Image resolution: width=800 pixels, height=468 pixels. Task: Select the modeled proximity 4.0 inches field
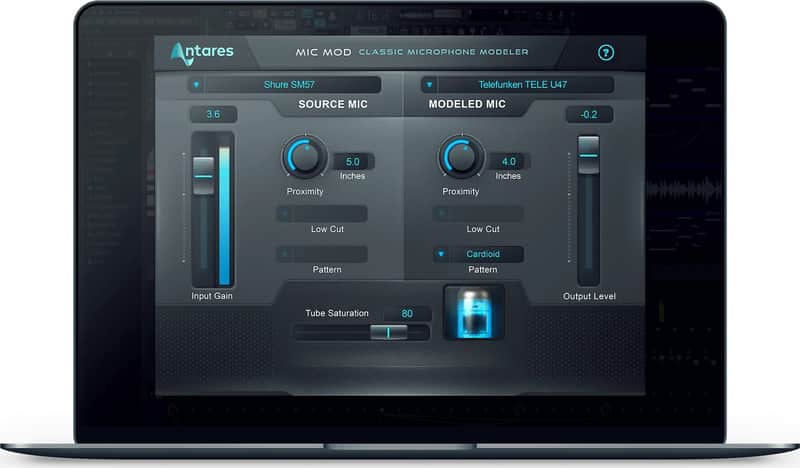click(x=509, y=162)
